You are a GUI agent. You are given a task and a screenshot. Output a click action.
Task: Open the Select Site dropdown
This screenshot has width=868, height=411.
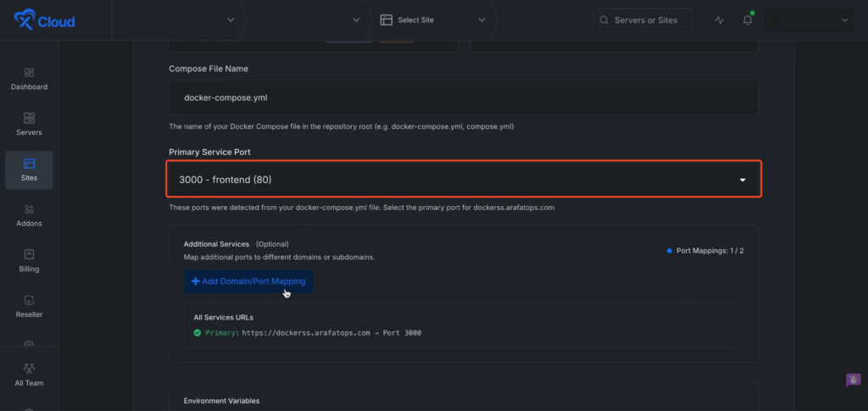click(432, 20)
